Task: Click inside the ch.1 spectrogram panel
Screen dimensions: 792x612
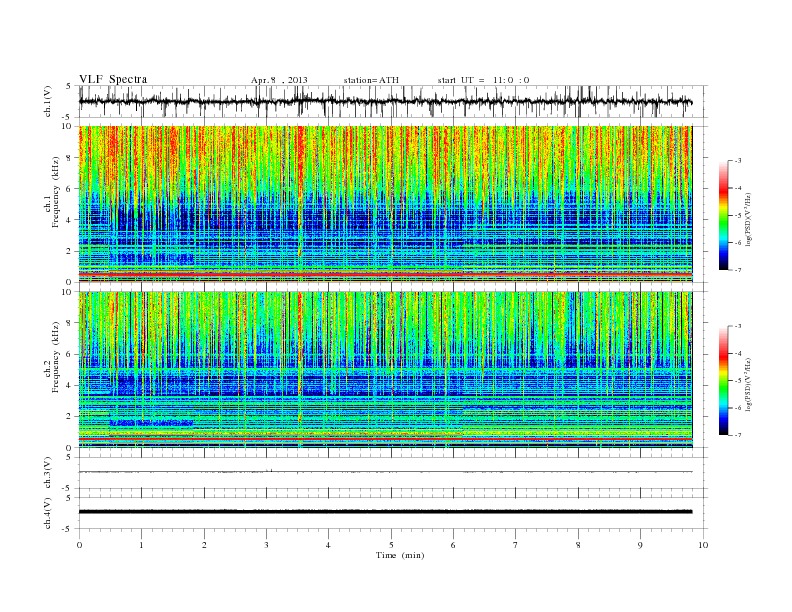Action: (385, 204)
